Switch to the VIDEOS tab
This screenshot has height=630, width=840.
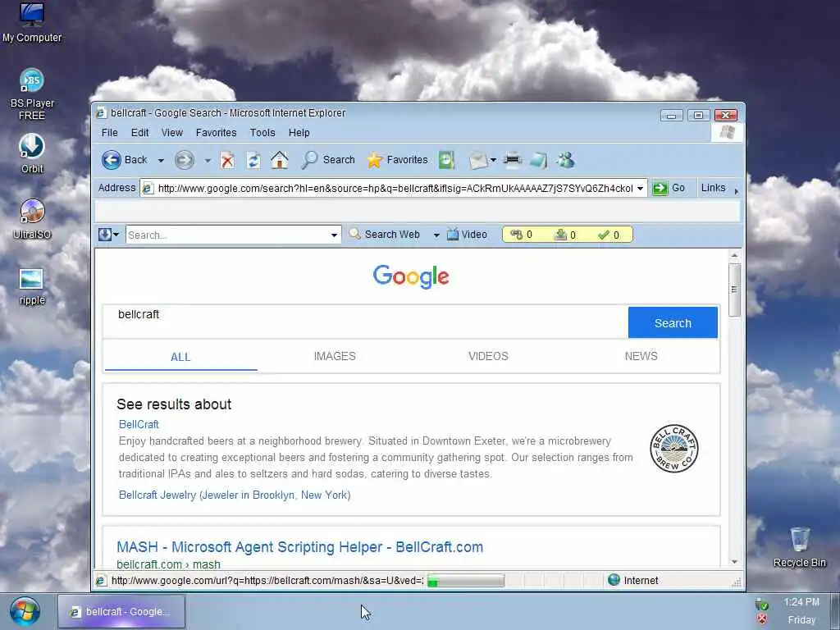488,356
